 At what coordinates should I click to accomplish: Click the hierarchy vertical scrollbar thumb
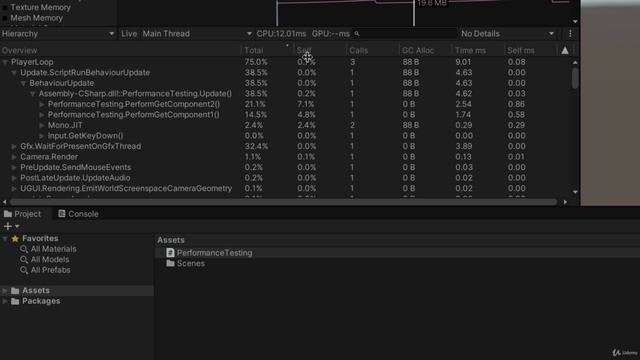tap(575, 78)
